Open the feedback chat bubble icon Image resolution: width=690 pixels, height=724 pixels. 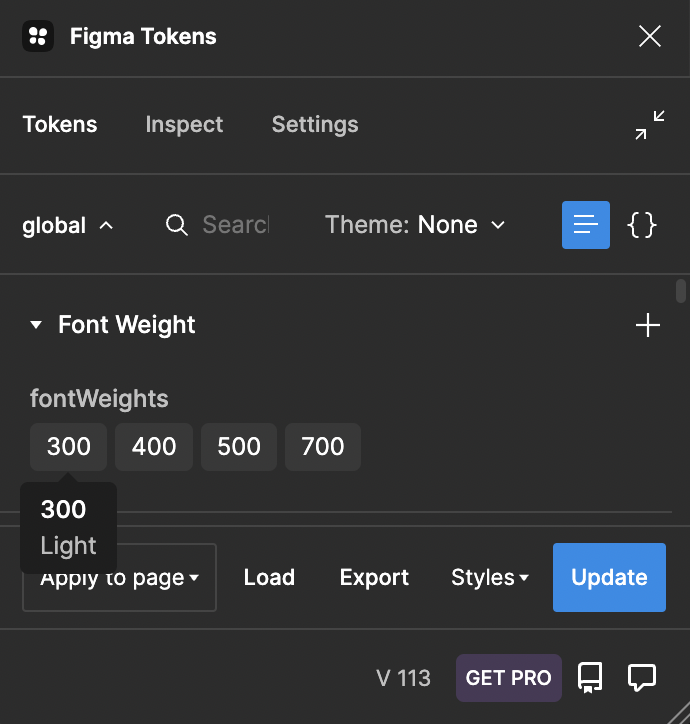(x=642, y=677)
